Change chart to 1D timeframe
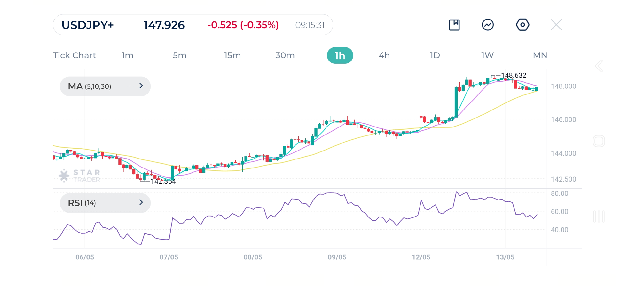644x286 pixels. point(435,55)
